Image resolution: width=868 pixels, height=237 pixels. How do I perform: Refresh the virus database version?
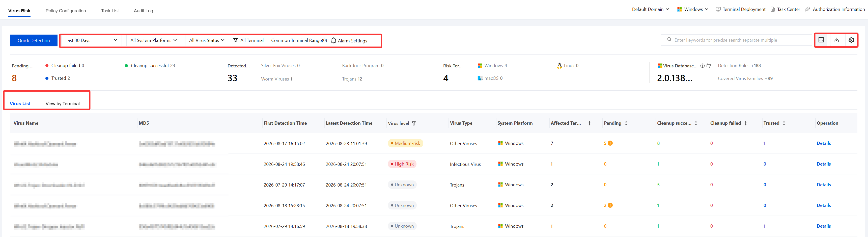(x=709, y=66)
